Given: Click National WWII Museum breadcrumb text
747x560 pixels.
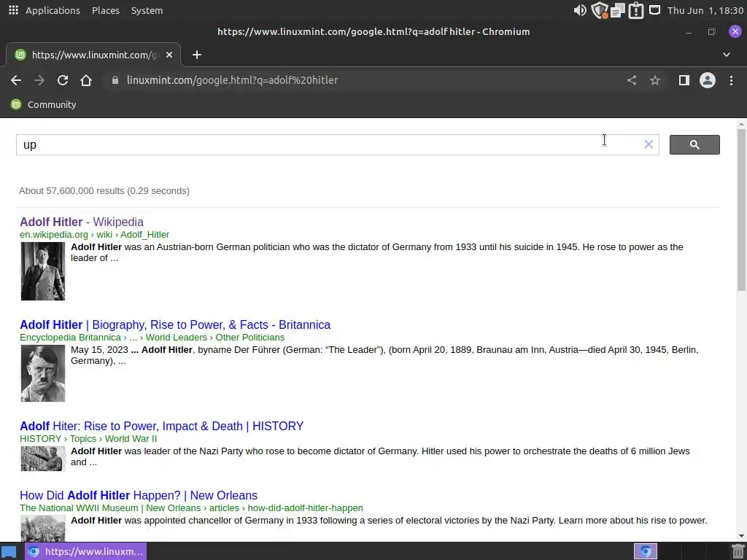Looking at the screenshot, I should [191, 508].
